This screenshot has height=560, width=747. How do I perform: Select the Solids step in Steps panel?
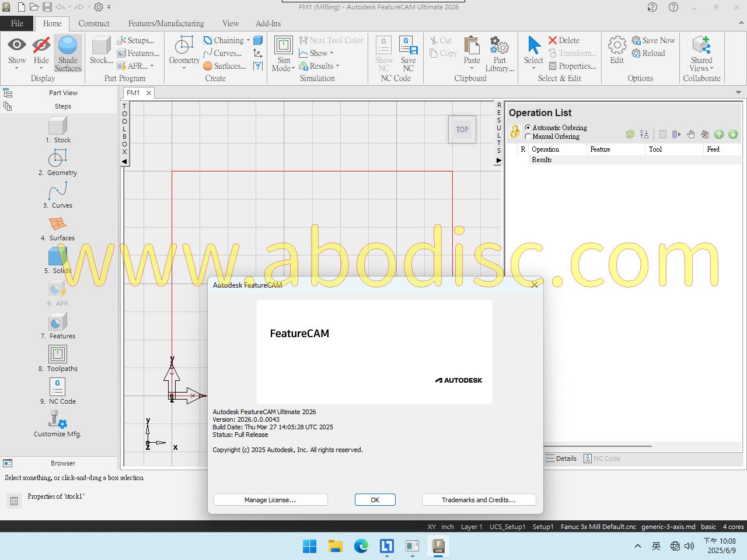pyautogui.click(x=58, y=260)
